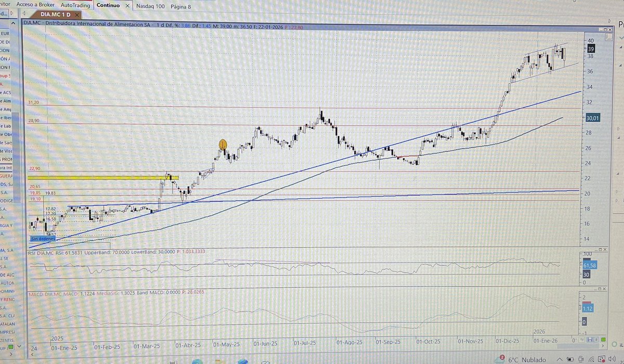
Task: Open the AutoTrading menu
Action: pyautogui.click(x=76, y=5)
